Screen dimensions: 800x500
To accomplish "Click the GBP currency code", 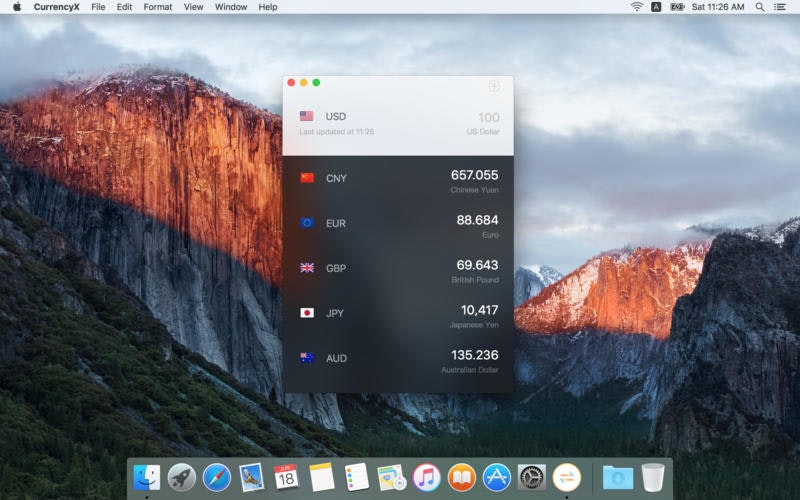I will pyautogui.click(x=336, y=268).
